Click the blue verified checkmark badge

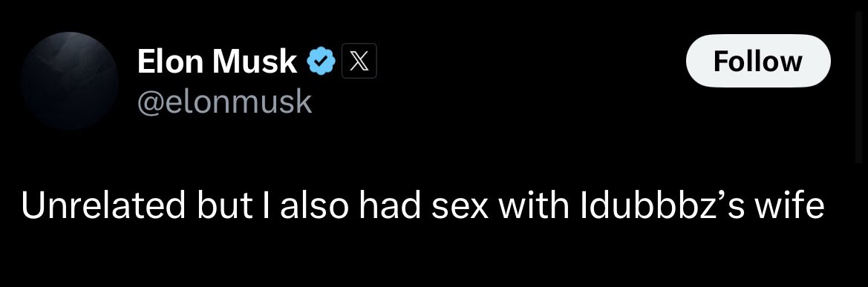click(322, 61)
